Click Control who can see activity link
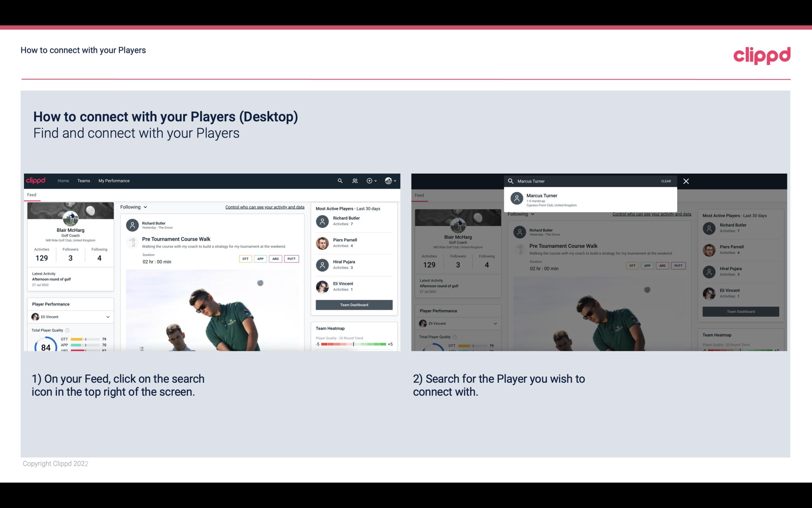812x508 pixels. (x=264, y=206)
